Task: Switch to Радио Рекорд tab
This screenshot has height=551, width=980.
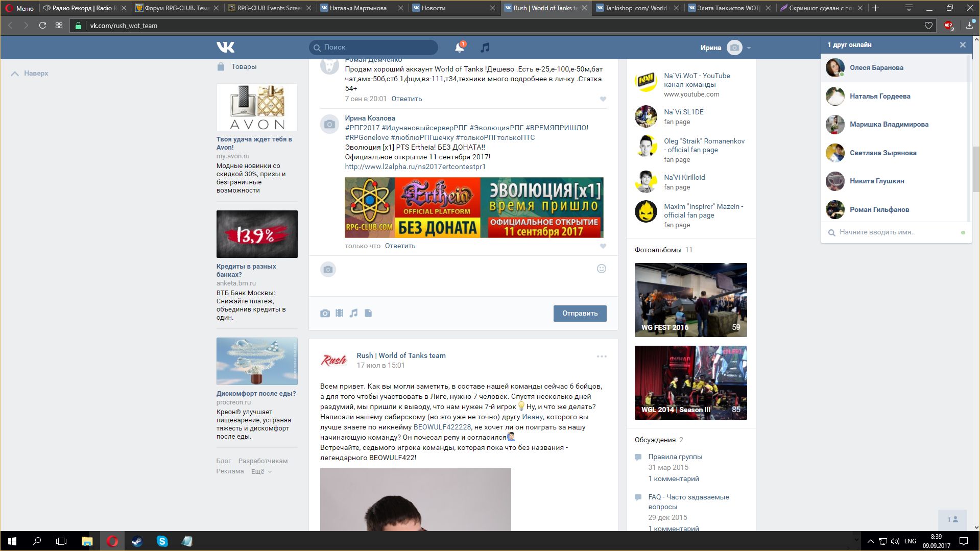Action: point(80,8)
